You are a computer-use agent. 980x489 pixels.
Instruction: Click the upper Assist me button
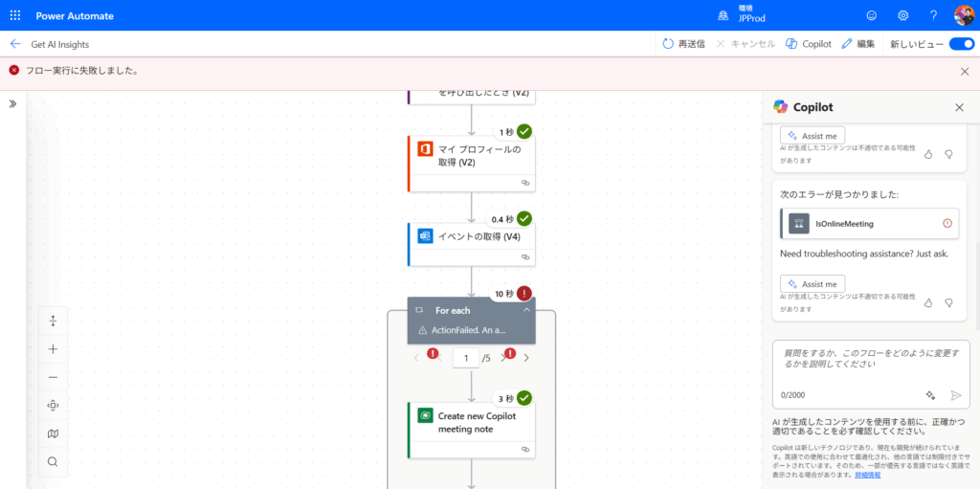pyautogui.click(x=813, y=135)
